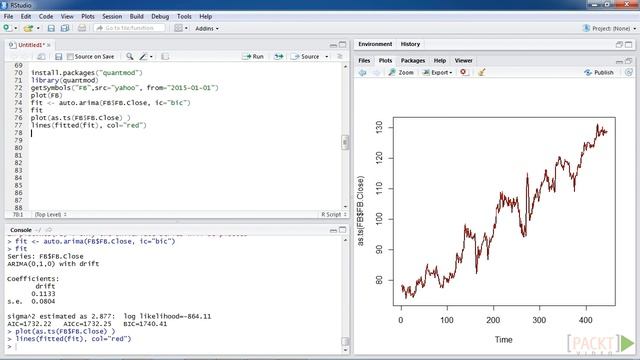The width and height of the screenshot is (640, 360).
Task: Clear all plots with the broom icon
Action: [x=482, y=72]
